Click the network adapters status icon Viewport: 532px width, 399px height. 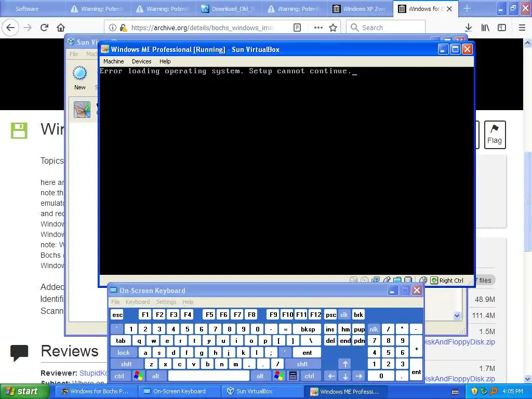coord(375,280)
